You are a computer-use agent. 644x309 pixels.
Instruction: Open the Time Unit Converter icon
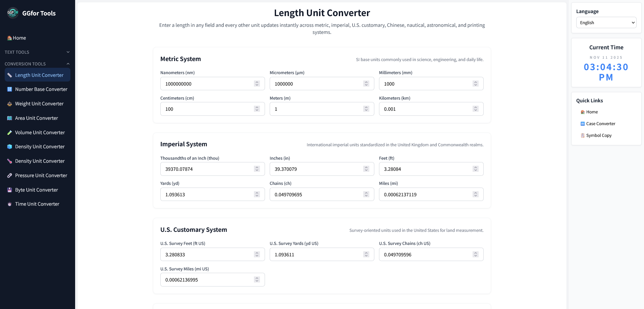coord(9,204)
